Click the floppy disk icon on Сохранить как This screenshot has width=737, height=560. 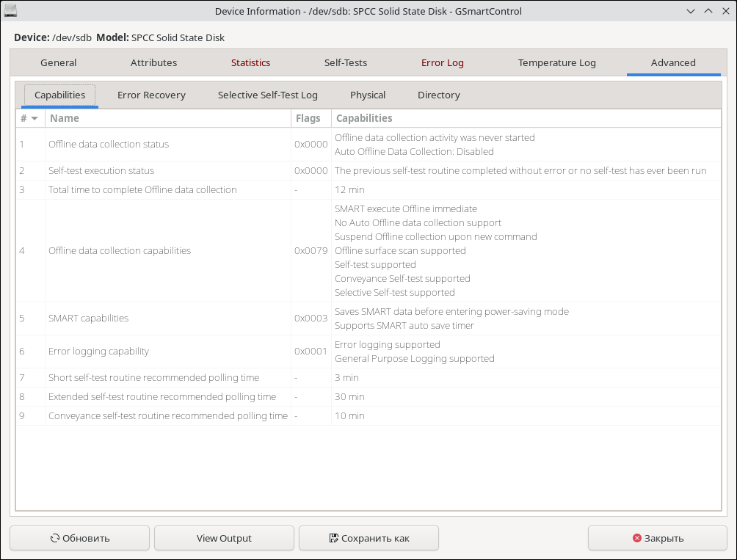[x=334, y=538]
